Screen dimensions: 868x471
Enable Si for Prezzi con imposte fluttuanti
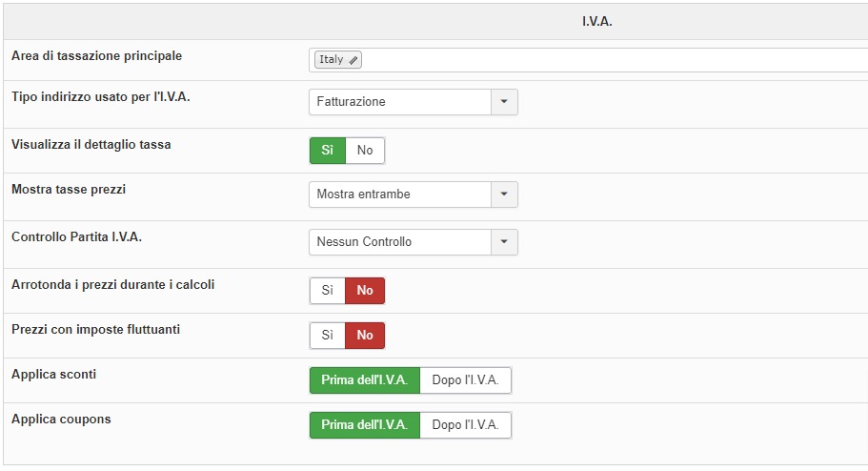tap(327, 336)
